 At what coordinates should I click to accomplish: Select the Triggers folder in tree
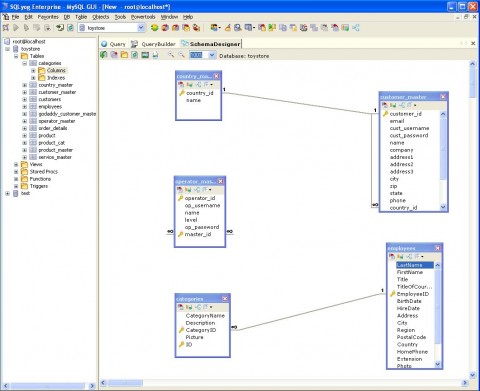point(39,186)
